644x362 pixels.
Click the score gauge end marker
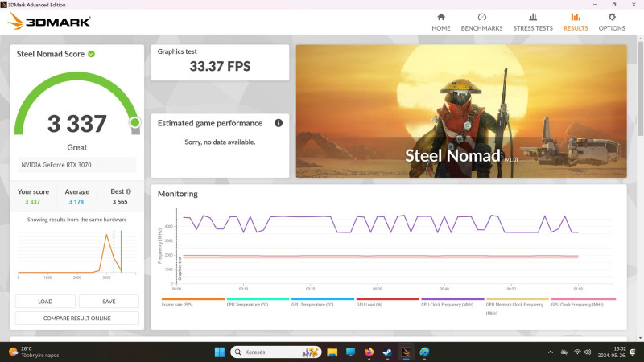134,122
